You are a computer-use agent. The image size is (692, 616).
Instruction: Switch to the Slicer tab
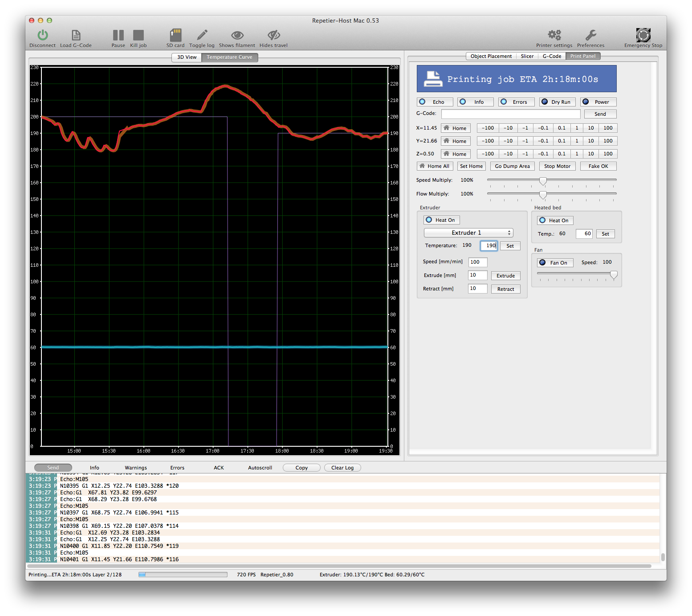point(527,56)
